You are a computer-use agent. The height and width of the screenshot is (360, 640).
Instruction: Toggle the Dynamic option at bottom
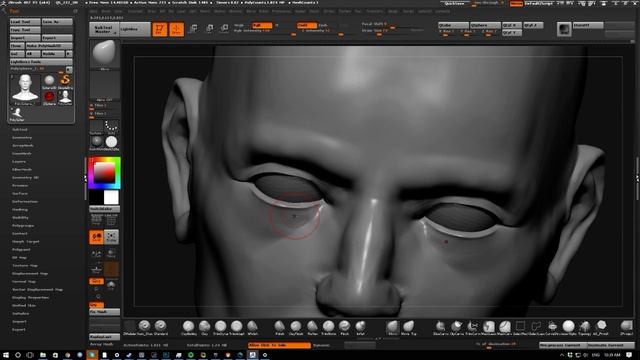tap(321, 345)
